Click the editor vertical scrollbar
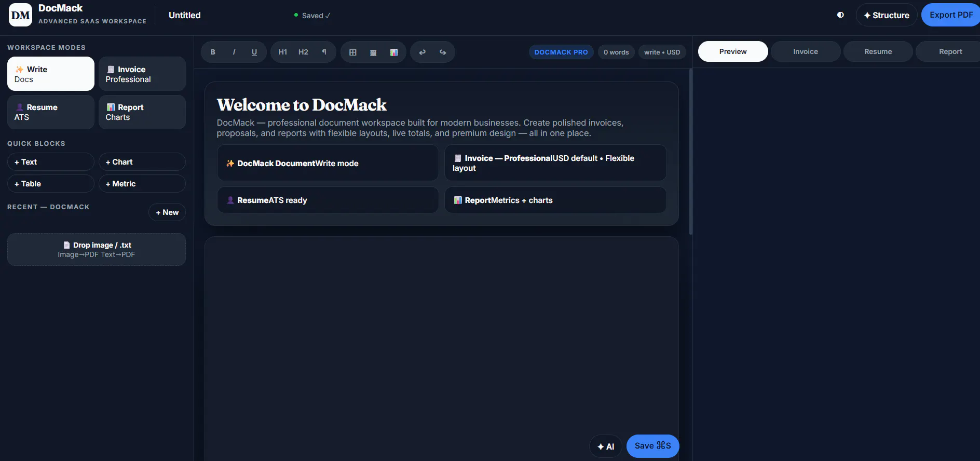Viewport: 980px width, 461px height. (x=691, y=152)
